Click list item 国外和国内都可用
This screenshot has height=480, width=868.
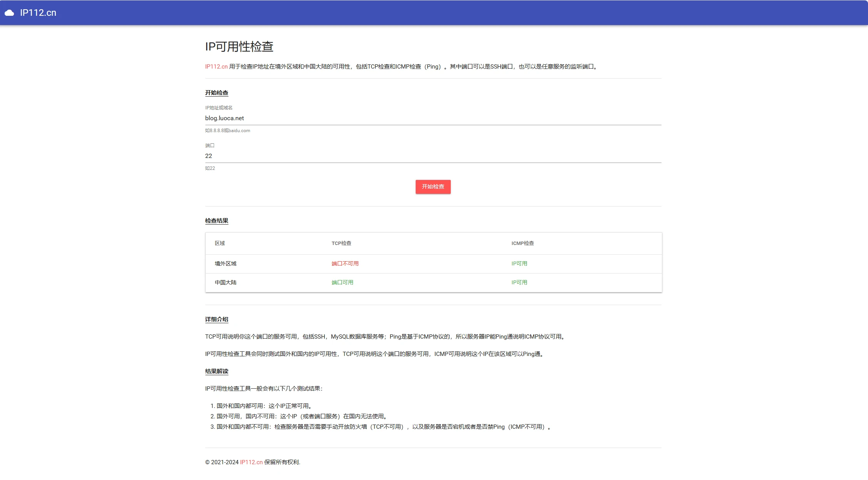pos(265,406)
